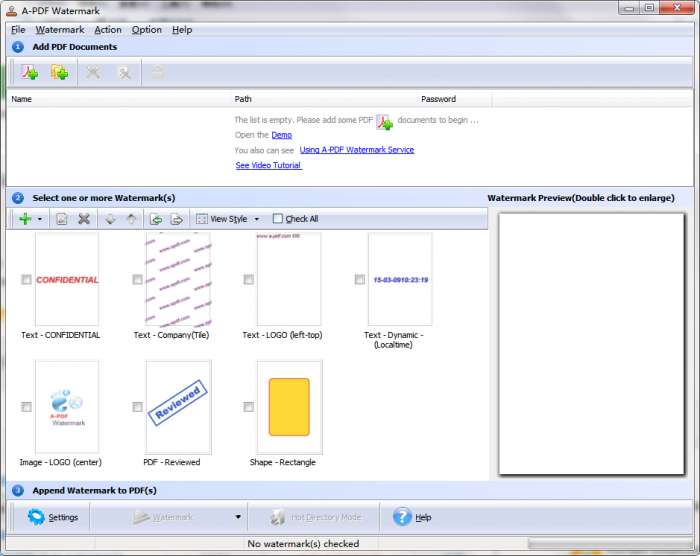The height and width of the screenshot is (556, 700).
Task: Tick the Text - CONFIDENTIAL watermark checkbox
Action: click(26, 280)
